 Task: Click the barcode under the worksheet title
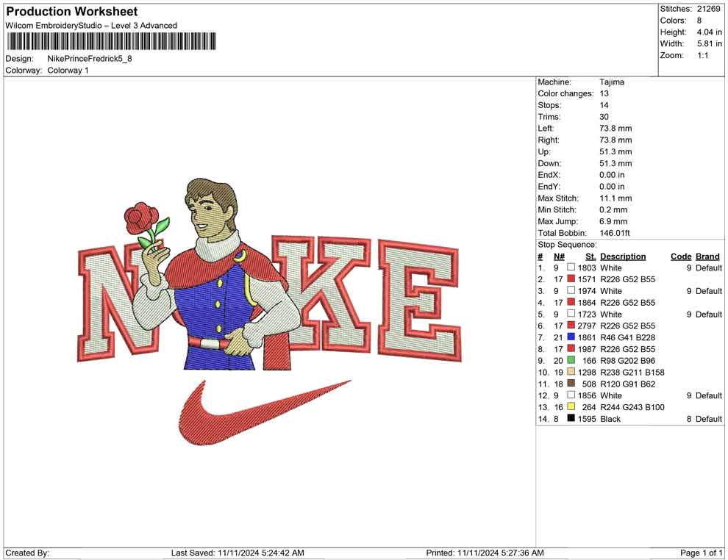(x=111, y=41)
